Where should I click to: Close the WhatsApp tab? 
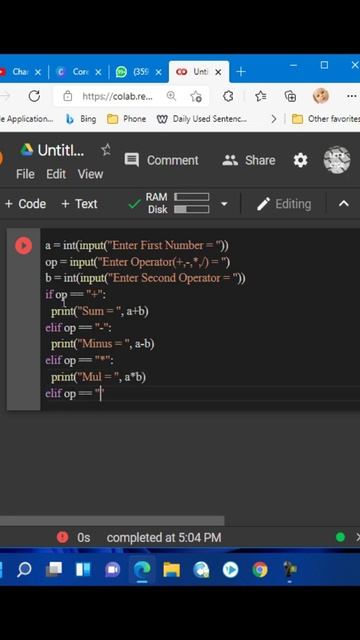pos(159,72)
